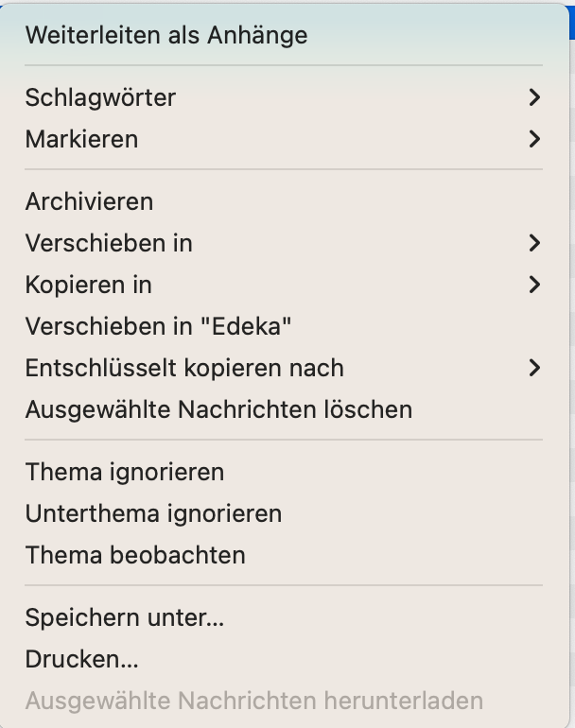Open 'Speichern unter...' dialog

click(x=125, y=617)
